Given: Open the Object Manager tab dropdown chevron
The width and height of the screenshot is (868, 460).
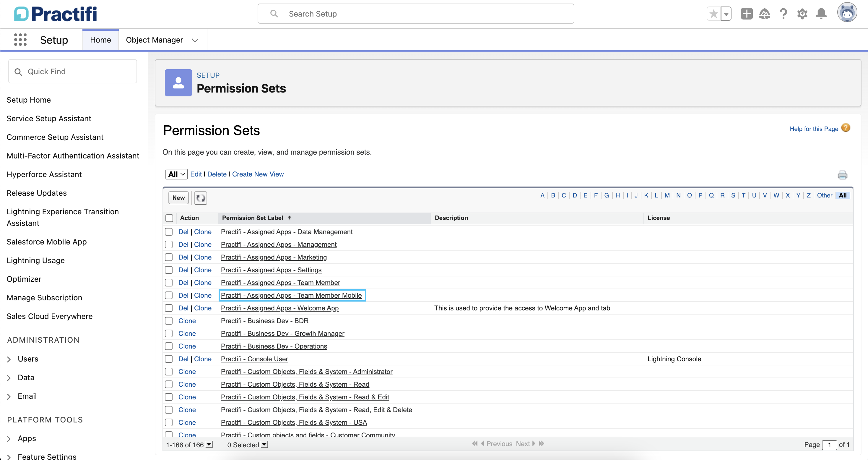Looking at the screenshot, I should (195, 40).
